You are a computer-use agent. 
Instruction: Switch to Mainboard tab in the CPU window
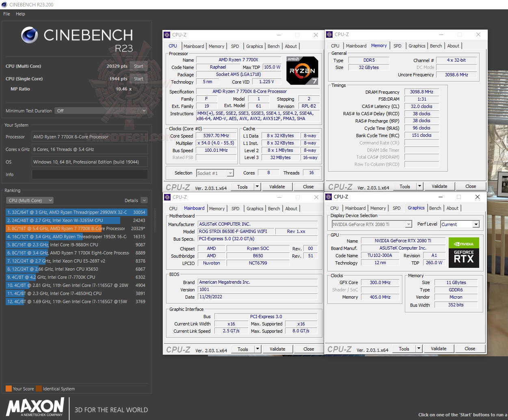coord(194,46)
